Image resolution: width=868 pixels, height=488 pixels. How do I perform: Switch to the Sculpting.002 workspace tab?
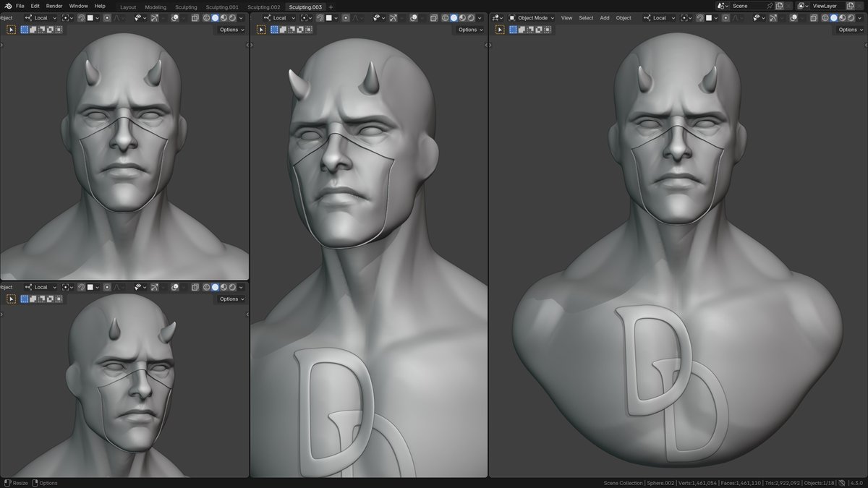point(264,7)
